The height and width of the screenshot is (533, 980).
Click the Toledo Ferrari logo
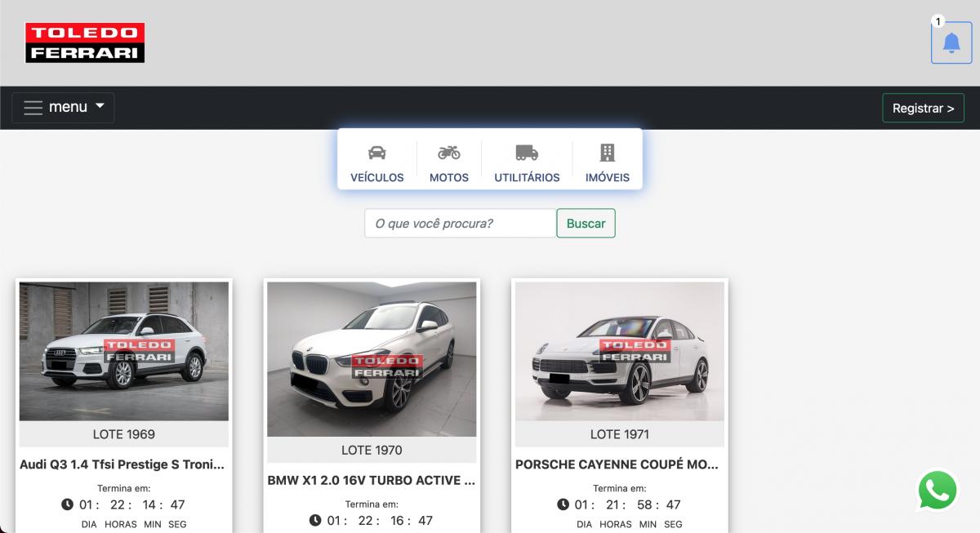85,42
